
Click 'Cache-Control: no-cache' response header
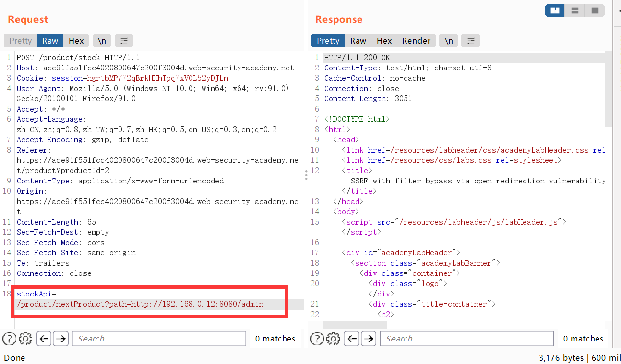[x=375, y=78]
